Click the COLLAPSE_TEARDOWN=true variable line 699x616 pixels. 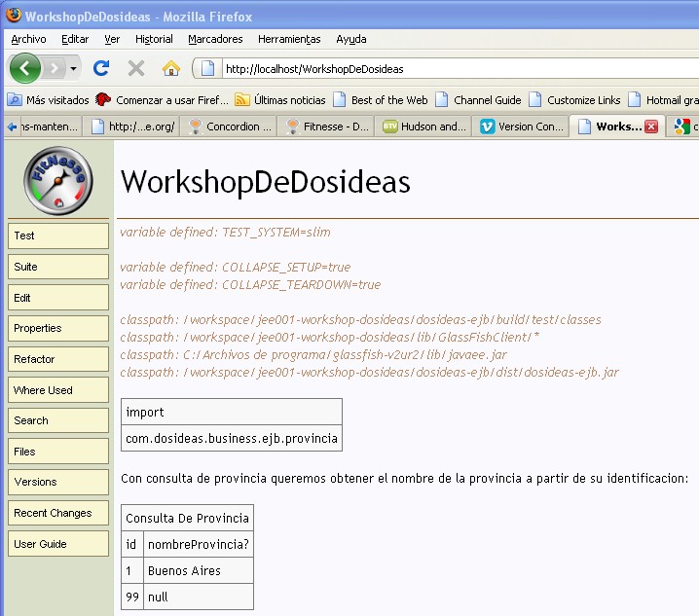(250, 284)
